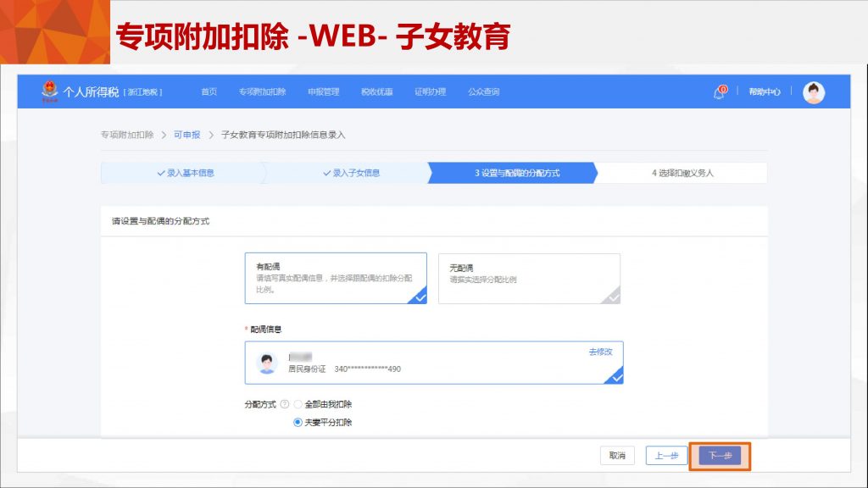Click the question mark icon beside 分配方式
This screenshot has height=488, width=868.
[x=285, y=404]
